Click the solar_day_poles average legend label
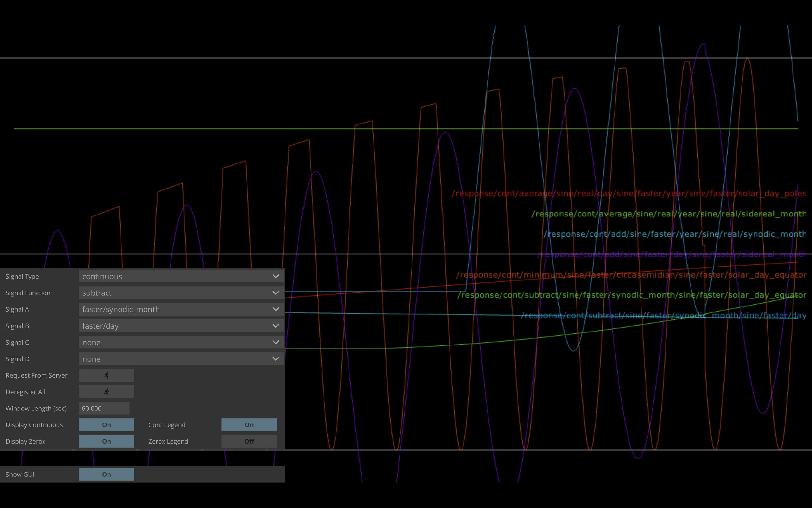 click(x=629, y=193)
